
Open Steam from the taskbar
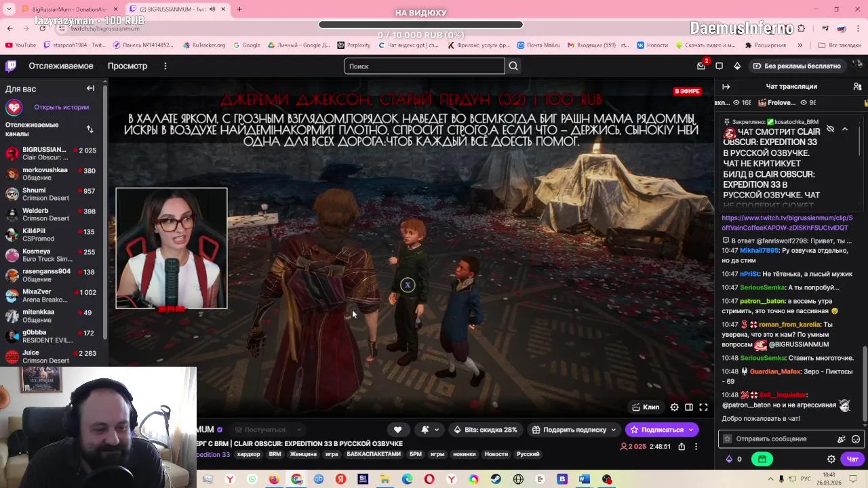(496, 479)
